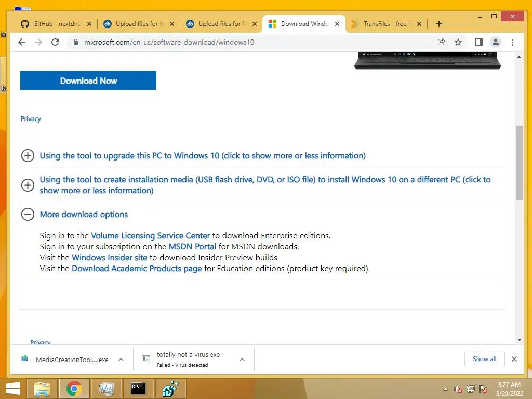Open the Windows Start button
Image resolution: width=532 pixels, height=399 pixels.
click(12, 389)
